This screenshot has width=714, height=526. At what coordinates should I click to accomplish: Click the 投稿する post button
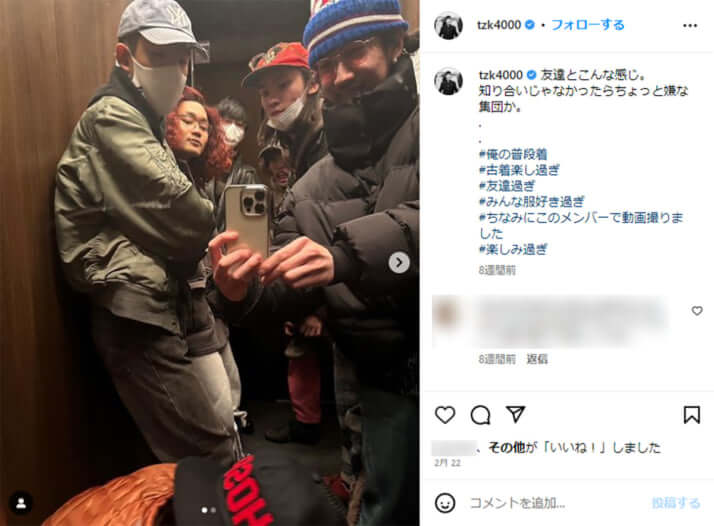pyautogui.click(x=676, y=503)
